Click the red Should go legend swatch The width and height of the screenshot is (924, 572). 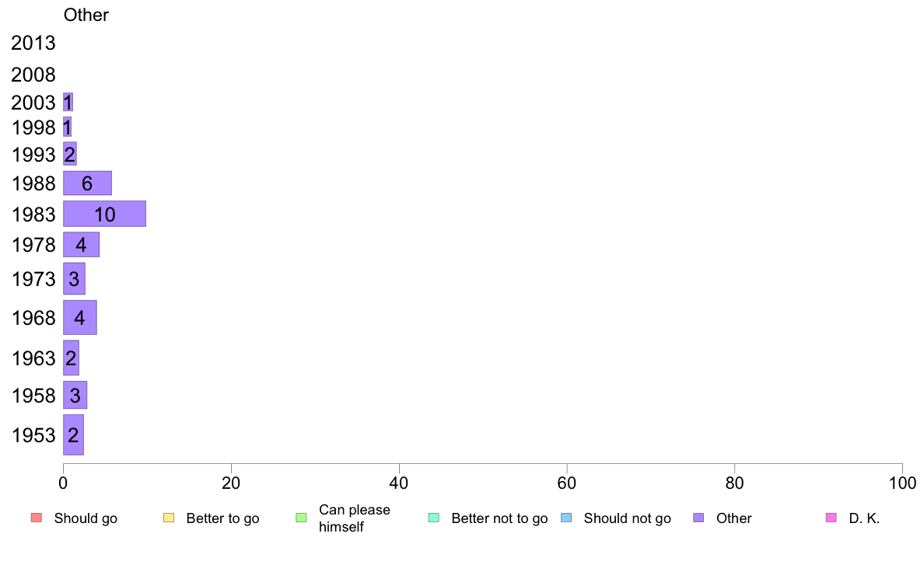pyautogui.click(x=36, y=518)
